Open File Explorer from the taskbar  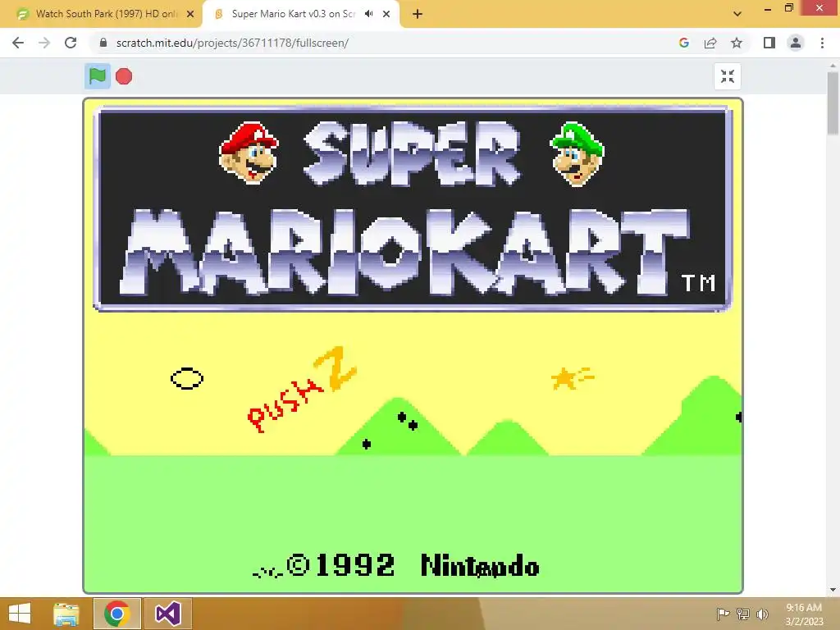pyautogui.click(x=66, y=614)
